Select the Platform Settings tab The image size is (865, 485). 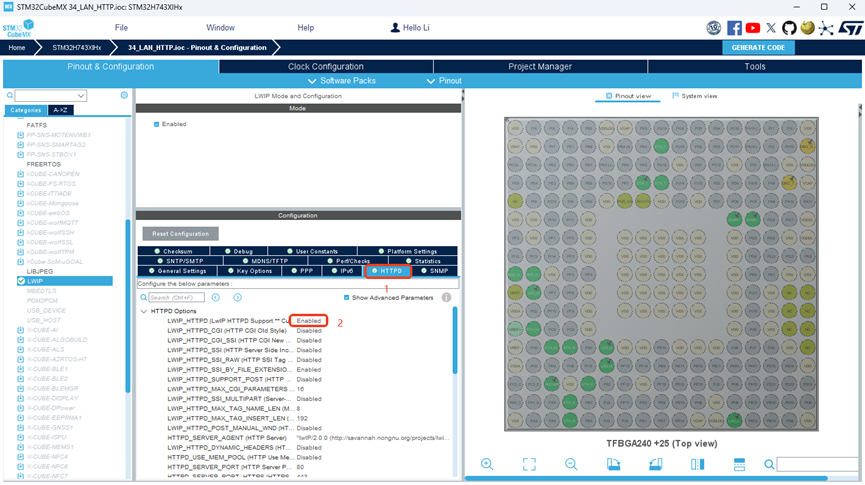pos(408,251)
